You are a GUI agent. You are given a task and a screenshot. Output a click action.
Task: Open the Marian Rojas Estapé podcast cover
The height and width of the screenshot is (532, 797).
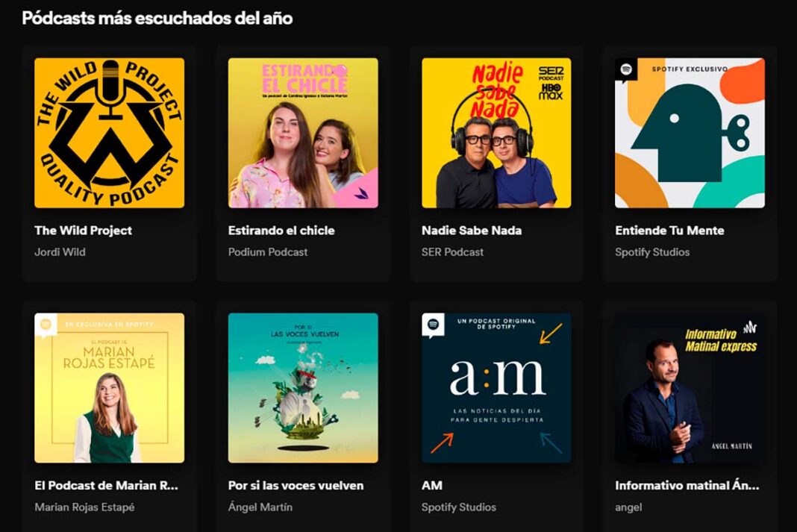click(x=109, y=388)
